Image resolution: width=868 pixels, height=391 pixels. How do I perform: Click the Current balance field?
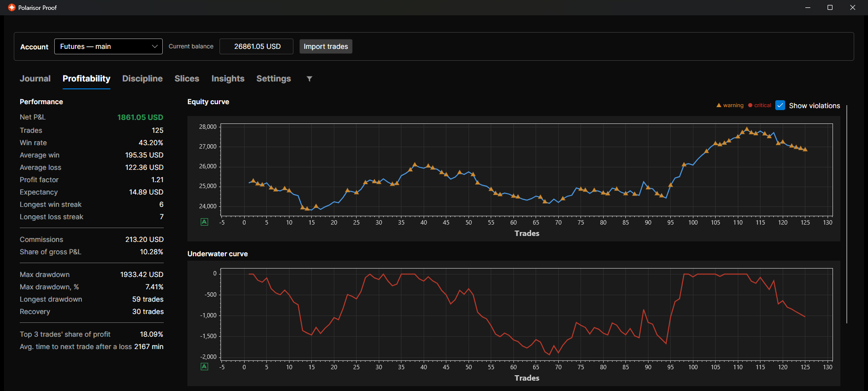[256, 46]
